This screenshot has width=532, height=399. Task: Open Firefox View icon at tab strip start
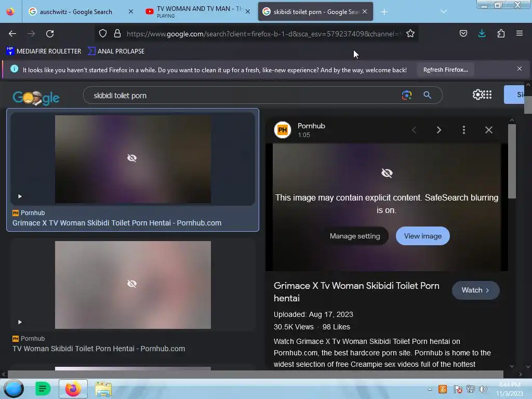click(x=10, y=11)
